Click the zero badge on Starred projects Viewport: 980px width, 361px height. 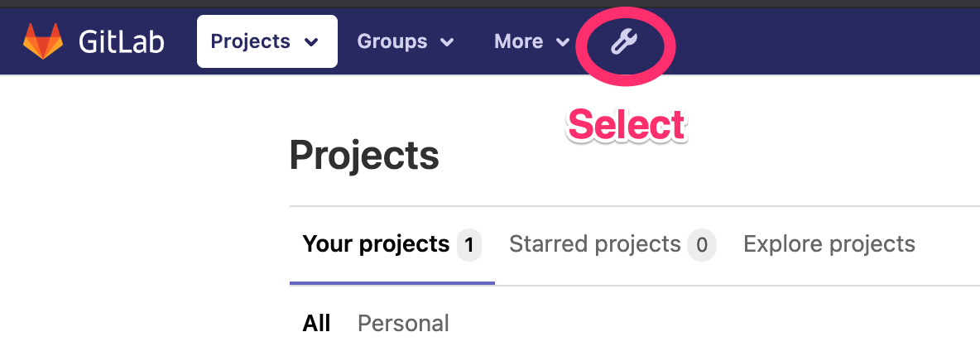coord(702,244)
